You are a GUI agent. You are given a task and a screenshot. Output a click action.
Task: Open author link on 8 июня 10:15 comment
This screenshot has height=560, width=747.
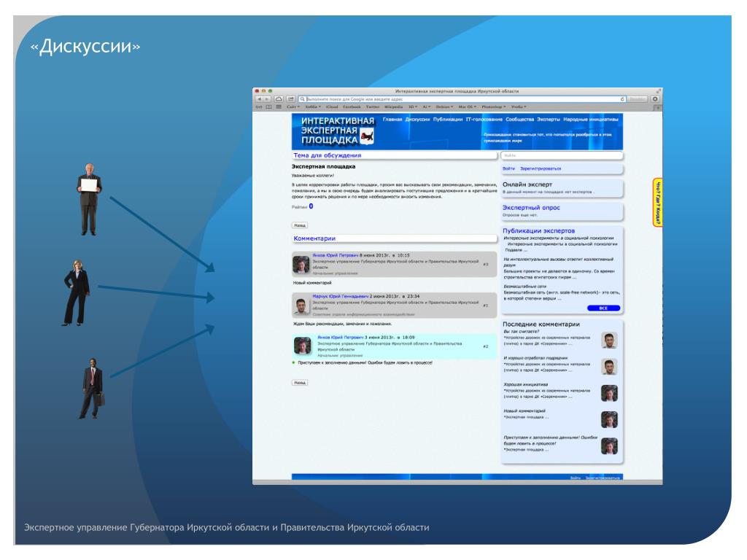tap(335, 255)
